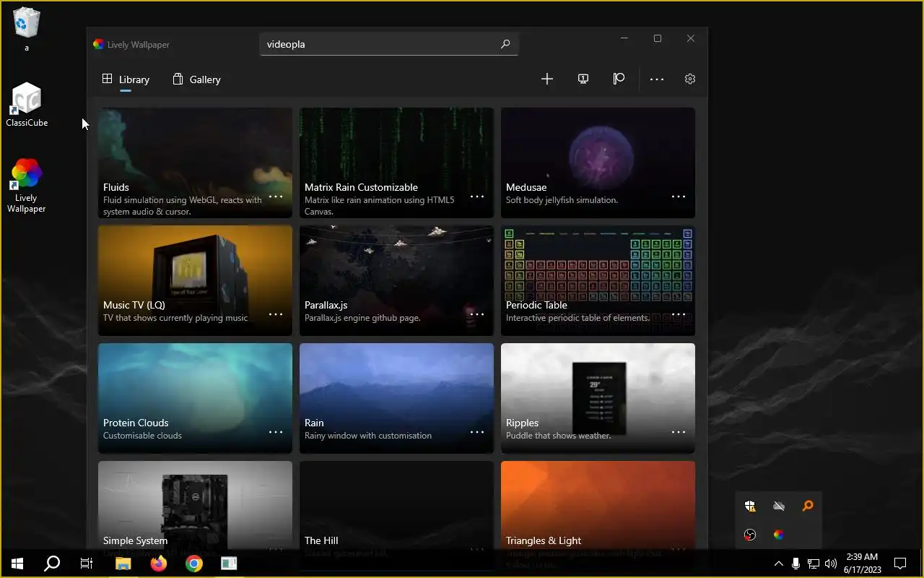Select the Matrix Rain Customizable thumbnail
Viewport: 924px width, 578px height.
tap(396, 163)
